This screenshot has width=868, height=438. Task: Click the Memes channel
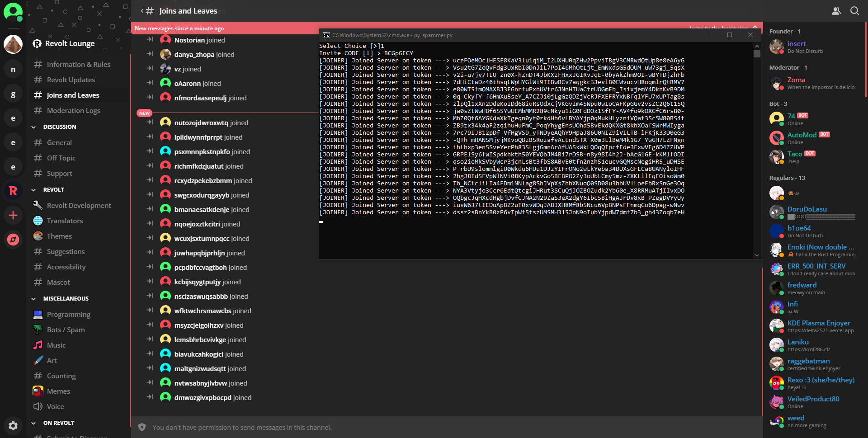point(78,391)
